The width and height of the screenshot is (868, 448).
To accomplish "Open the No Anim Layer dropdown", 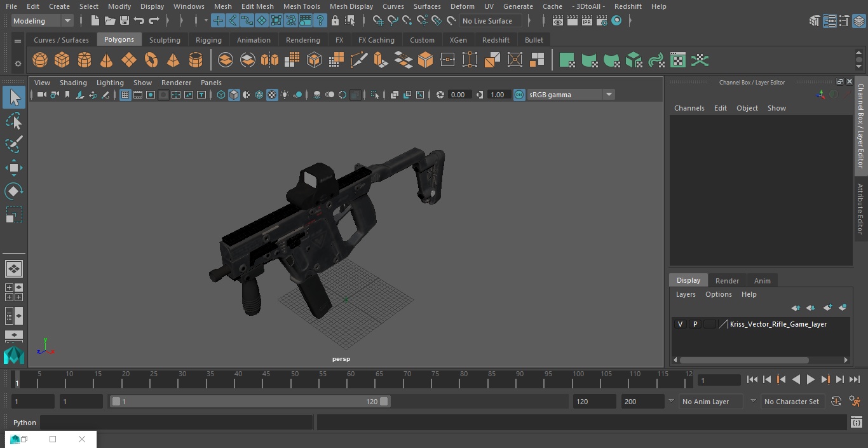I will 712,402.
